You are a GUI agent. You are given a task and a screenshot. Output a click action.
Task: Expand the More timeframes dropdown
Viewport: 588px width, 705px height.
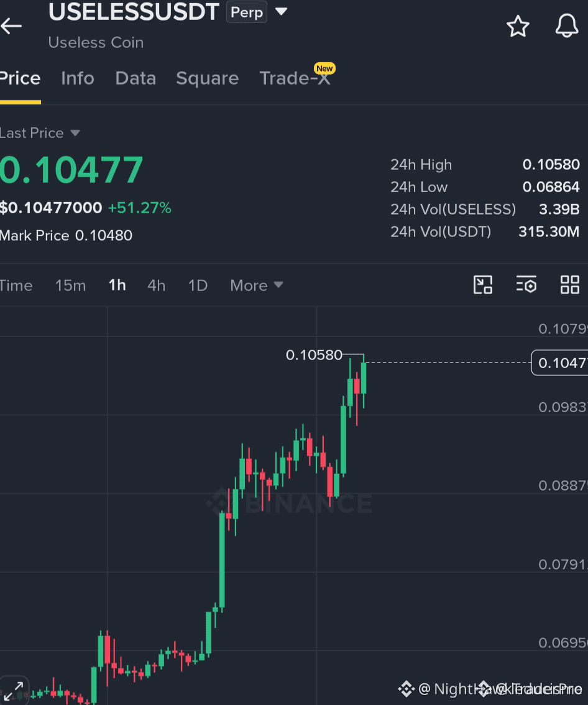[x=257, y=285]
